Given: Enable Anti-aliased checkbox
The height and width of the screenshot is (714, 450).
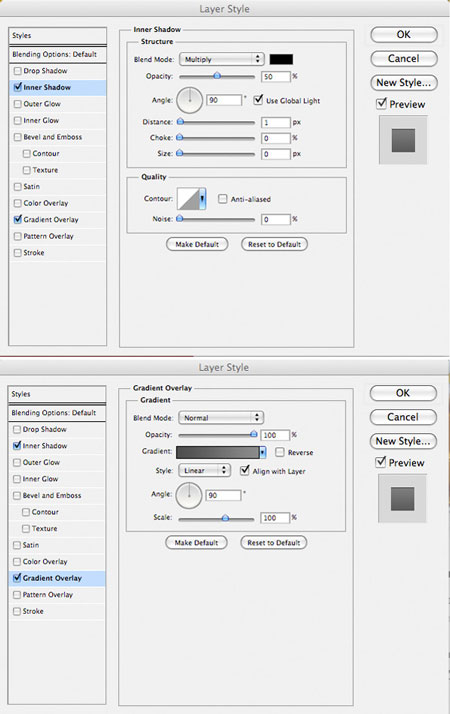Looking at the screenshot, I should point(222,199).
